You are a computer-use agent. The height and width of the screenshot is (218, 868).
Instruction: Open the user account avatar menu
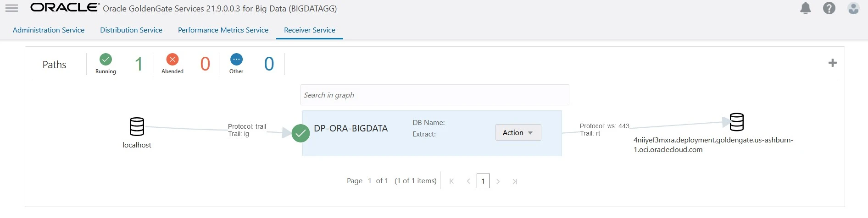853,8
